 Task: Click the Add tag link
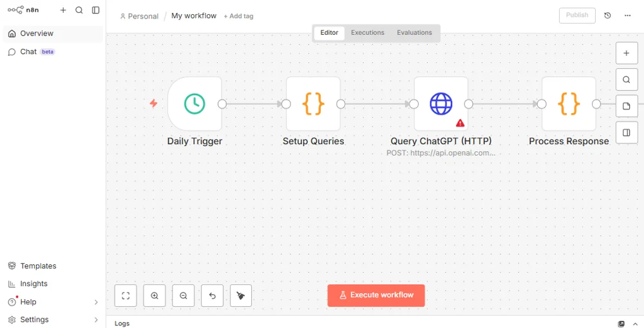pos(238,16)
